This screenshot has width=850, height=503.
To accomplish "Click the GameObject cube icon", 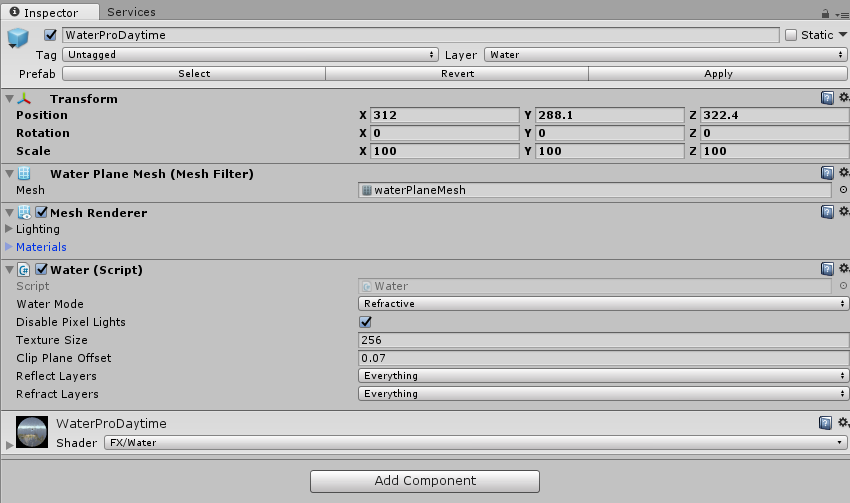I will [18, 38].
